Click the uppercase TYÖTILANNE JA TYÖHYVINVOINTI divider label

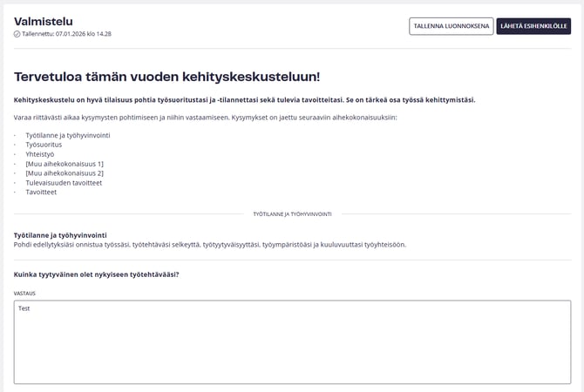pos(292,213)
